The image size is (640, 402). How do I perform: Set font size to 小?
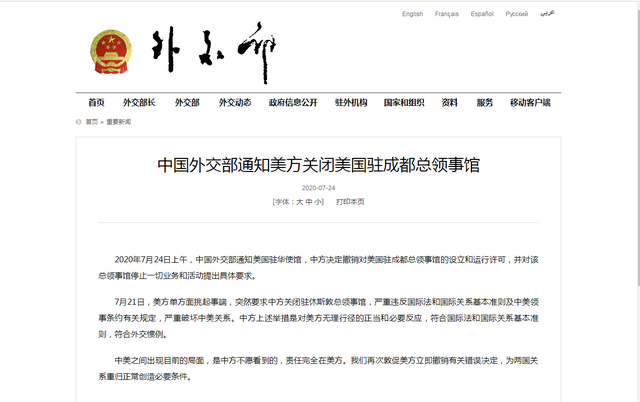(318, 202)
